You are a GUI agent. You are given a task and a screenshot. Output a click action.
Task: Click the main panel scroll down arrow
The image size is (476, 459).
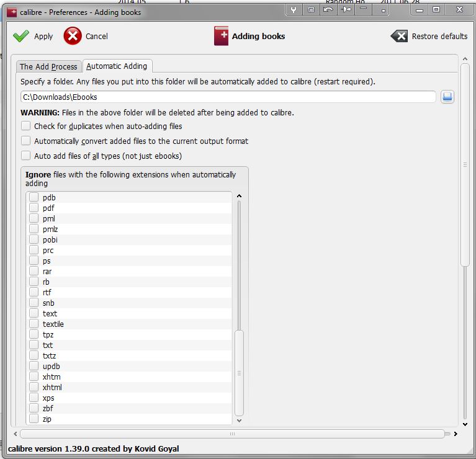(465, 424)
